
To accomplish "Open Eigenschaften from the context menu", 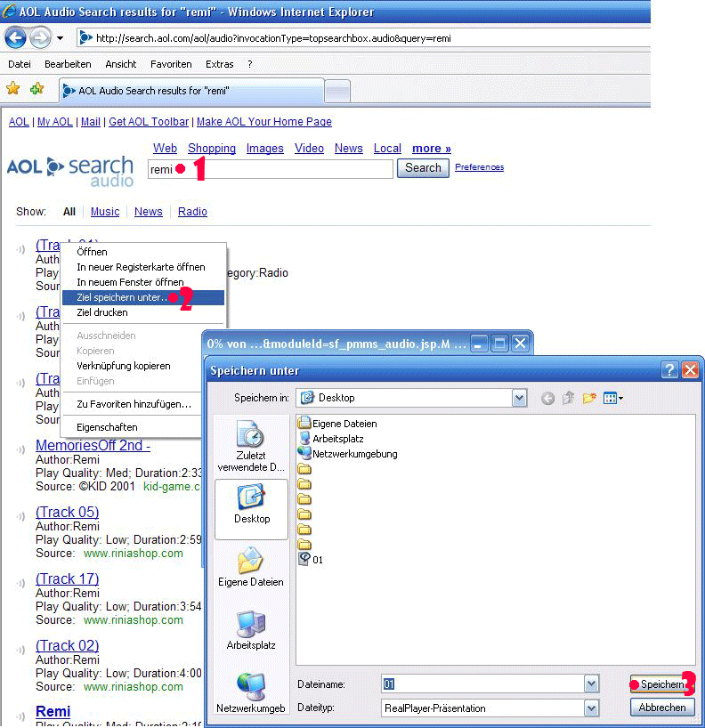I will [133, 427].
